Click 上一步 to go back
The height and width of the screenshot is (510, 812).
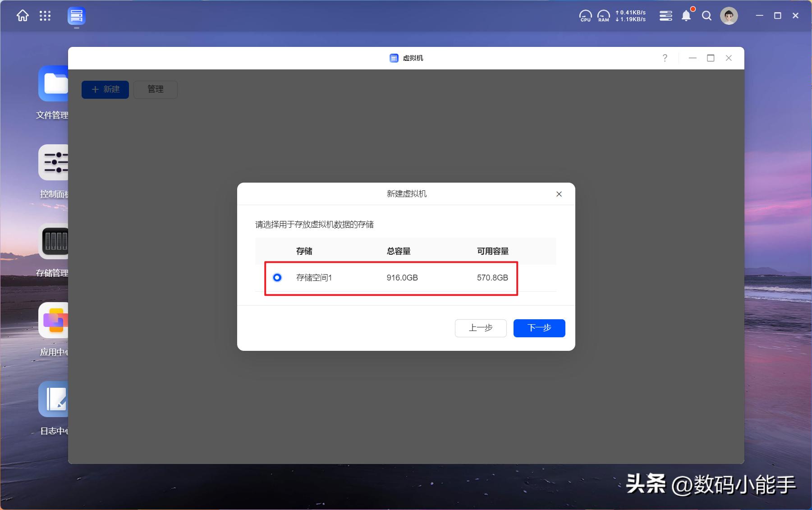tap(480, 328)
